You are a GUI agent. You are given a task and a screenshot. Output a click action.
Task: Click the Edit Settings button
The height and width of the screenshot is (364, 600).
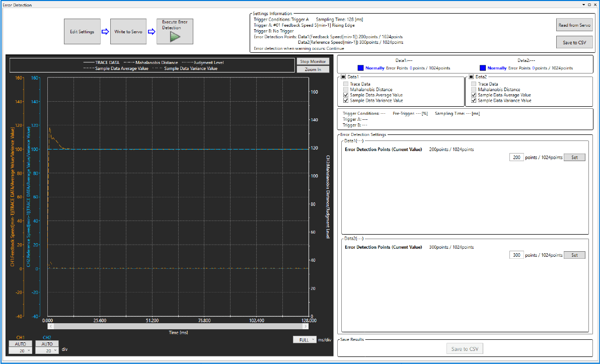click(82, 32)
